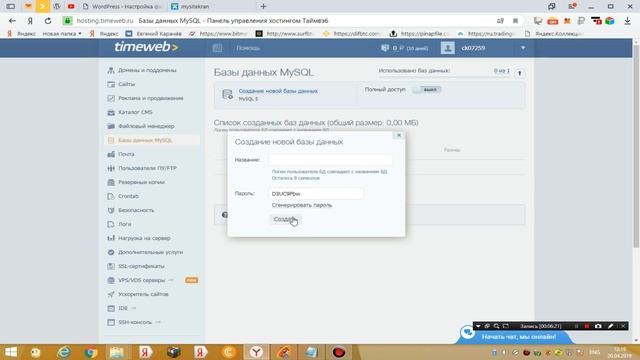Click the recorder stop button
Screen dimensions: 640x360
[x=587, y=326]
